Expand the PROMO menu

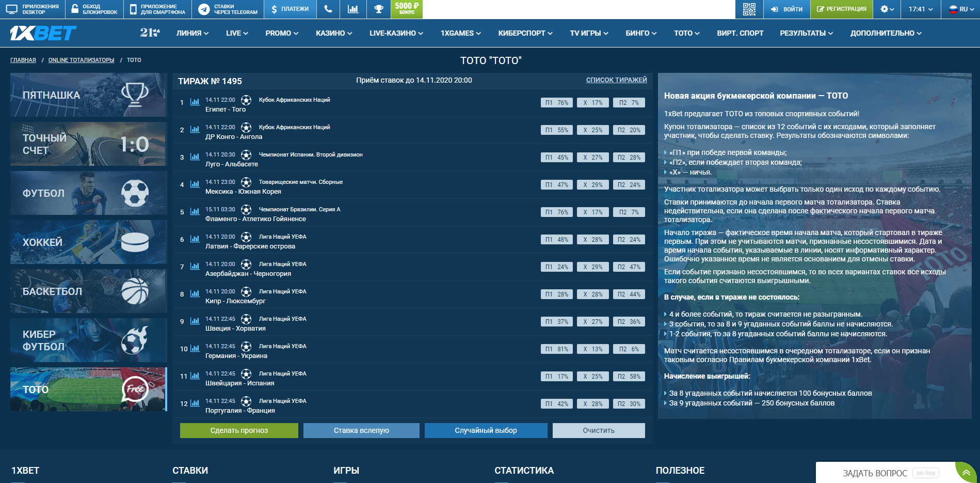(x=282, y=33)
